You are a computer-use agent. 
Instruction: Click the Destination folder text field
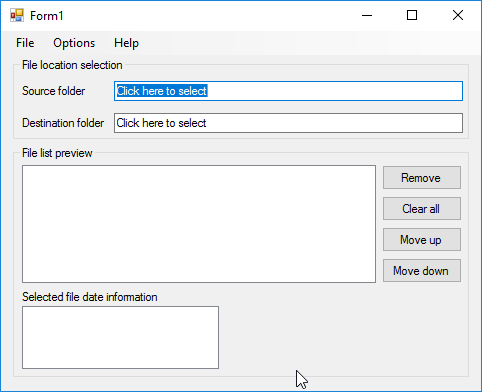coord(288,123)
